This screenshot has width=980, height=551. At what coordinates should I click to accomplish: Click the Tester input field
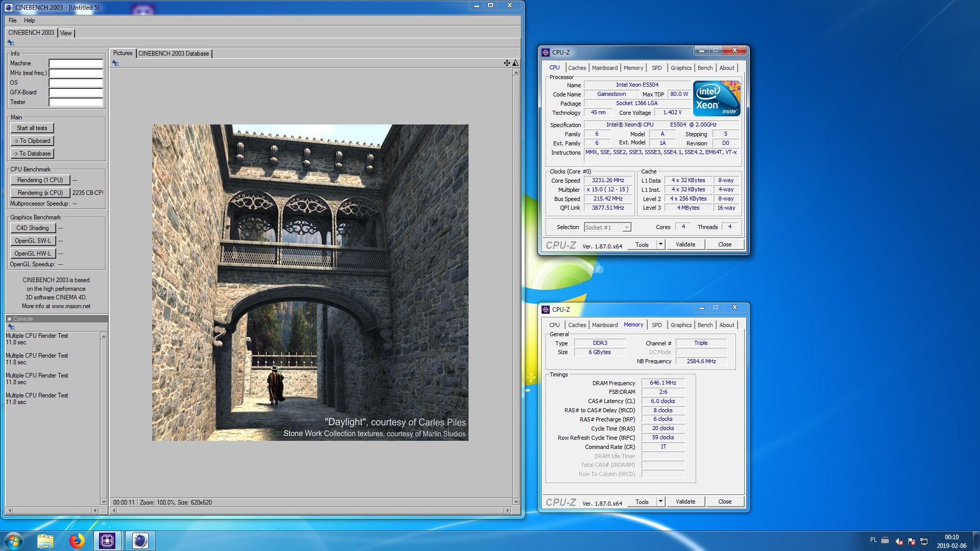pyautogui.click(x=76, y=102)
